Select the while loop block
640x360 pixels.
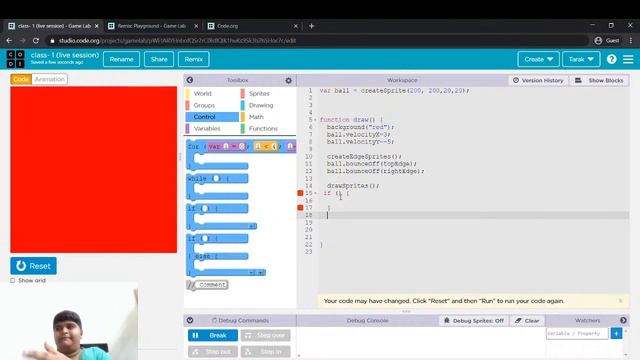(217, 186)
